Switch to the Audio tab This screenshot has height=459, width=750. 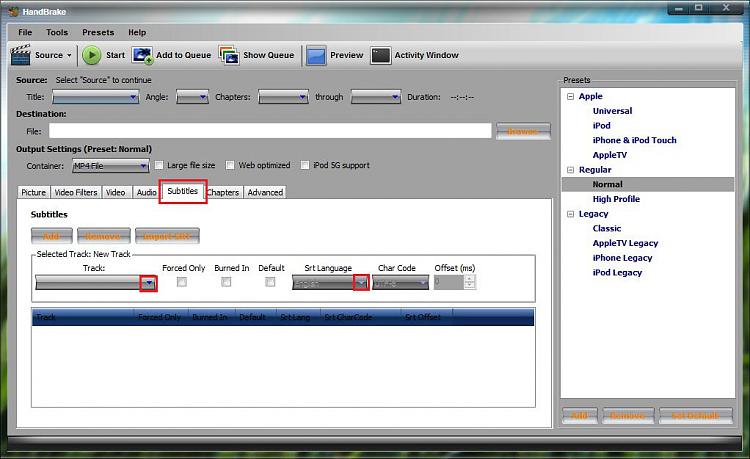pyautogui.click(x=146, y=192)
